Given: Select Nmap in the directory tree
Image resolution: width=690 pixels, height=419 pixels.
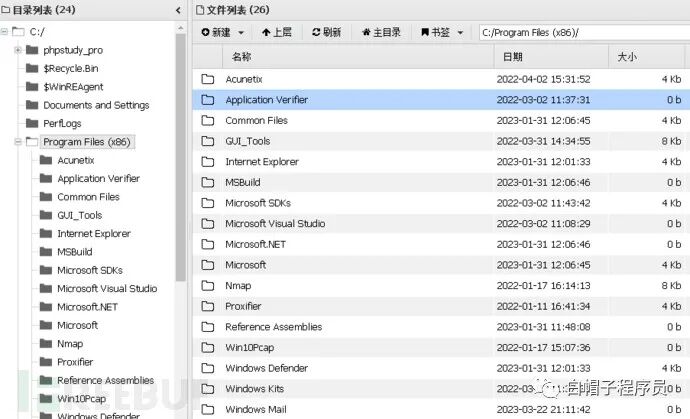Looking at the screenshot, I should [x=70, y=344].
